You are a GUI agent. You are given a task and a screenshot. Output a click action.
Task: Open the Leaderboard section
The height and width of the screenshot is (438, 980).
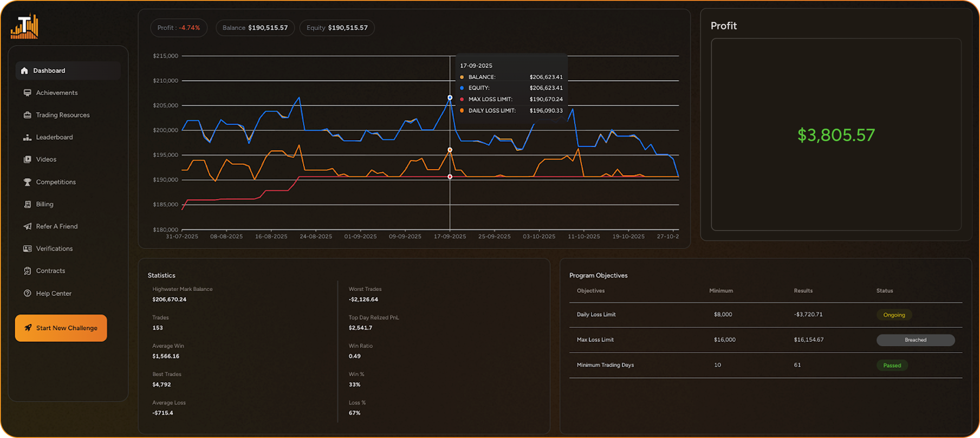(x=54, y=137)
